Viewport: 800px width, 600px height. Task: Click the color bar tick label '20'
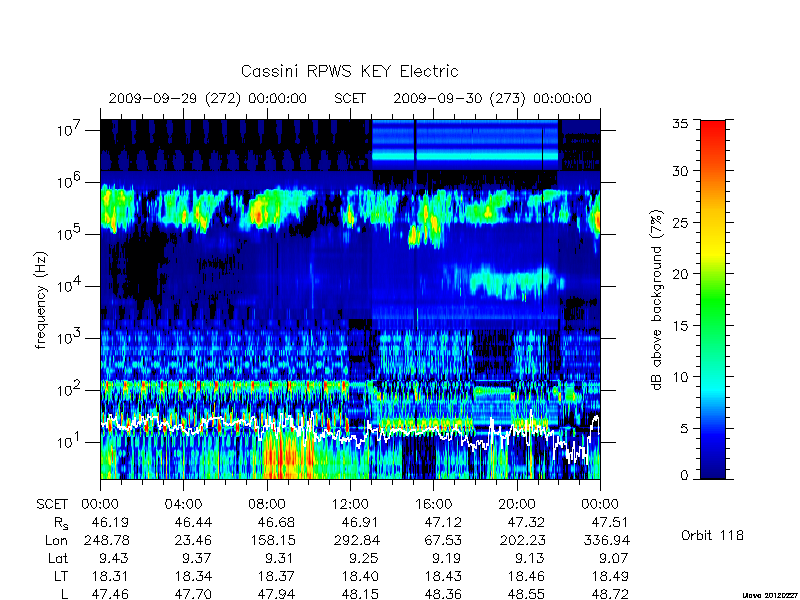tap(681, 273)
